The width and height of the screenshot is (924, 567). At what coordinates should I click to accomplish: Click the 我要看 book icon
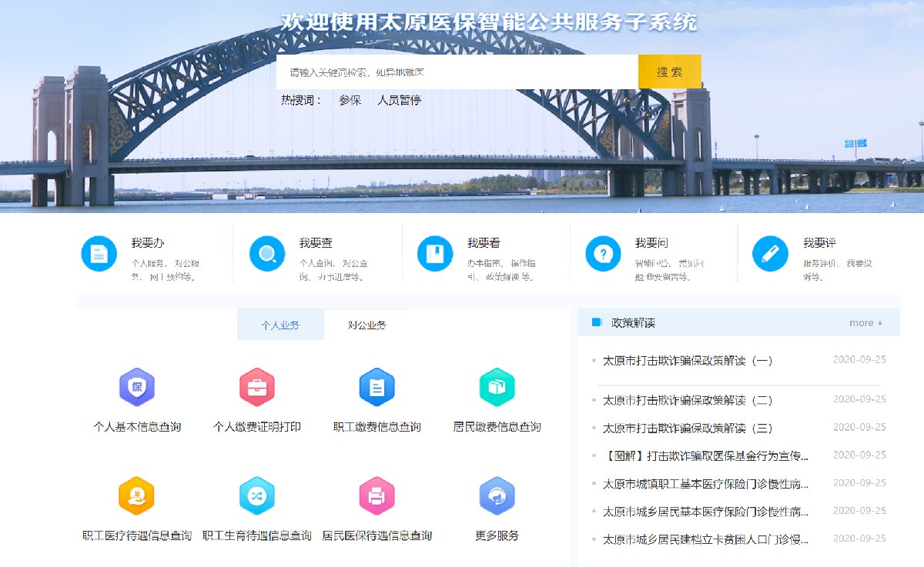click(x=435, y=254)
